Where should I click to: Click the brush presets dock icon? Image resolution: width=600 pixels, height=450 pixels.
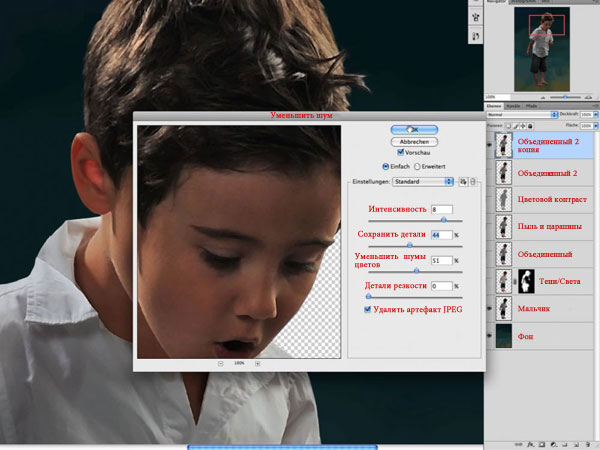pos(476,17)
